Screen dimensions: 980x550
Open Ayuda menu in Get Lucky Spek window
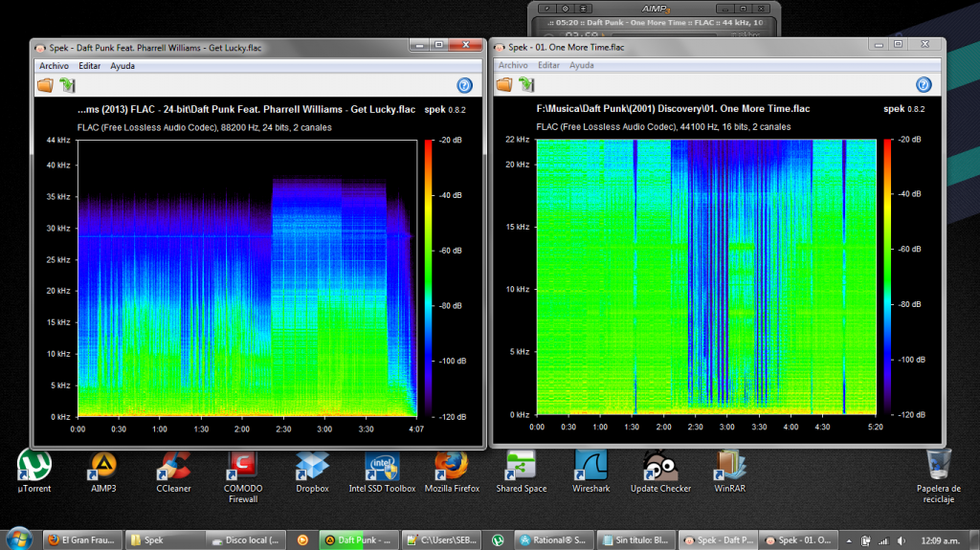click(x=122, y=66)
